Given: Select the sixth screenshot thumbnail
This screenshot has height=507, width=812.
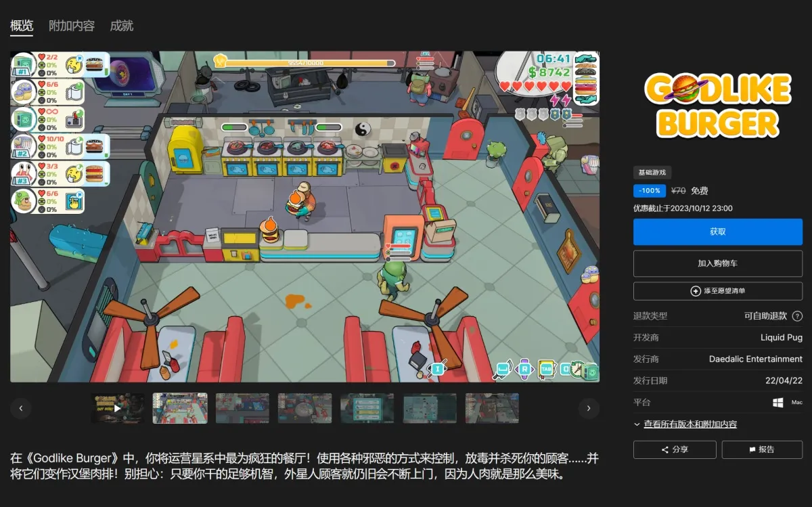Looking at the screenshot, I should click(x=430, y=408).
